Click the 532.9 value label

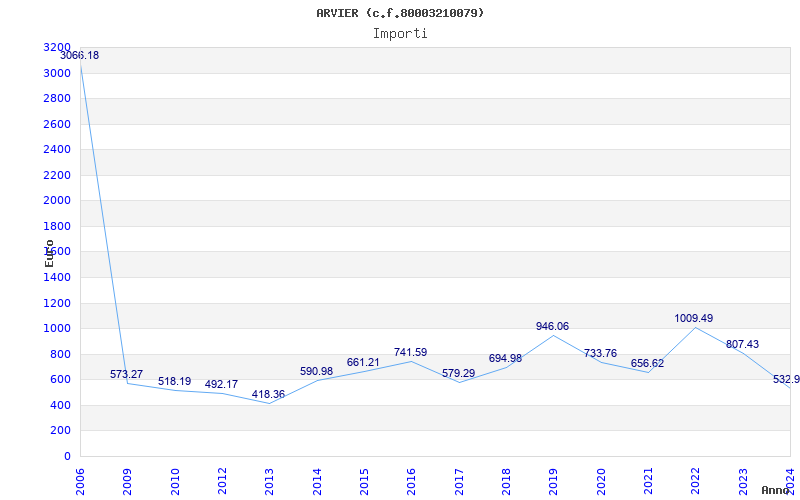(x=786, y=380)
